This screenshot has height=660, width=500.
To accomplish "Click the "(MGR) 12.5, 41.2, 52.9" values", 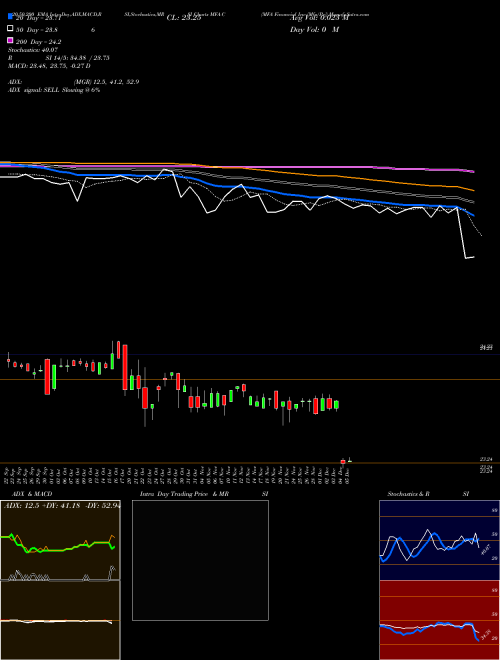I will (106, 82).
